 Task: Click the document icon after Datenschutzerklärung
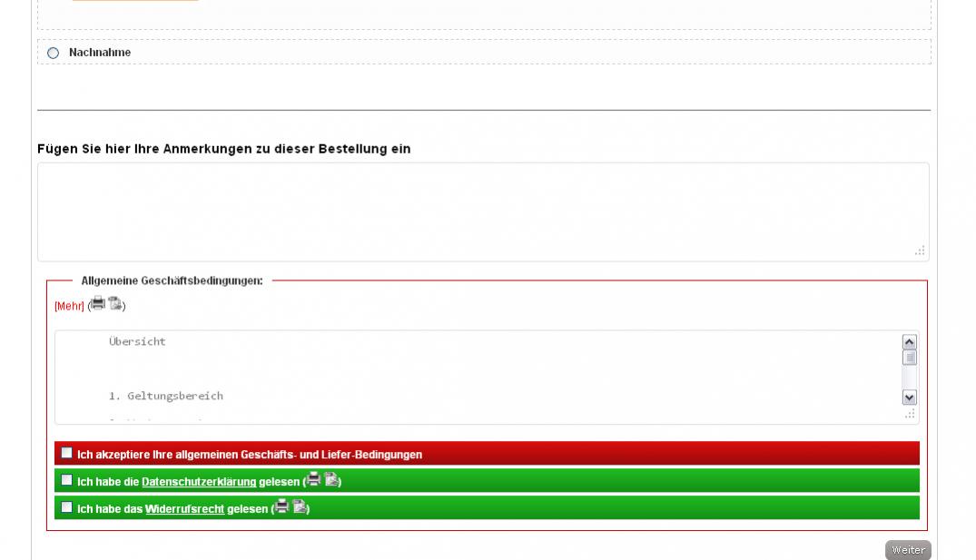point(331,480)
